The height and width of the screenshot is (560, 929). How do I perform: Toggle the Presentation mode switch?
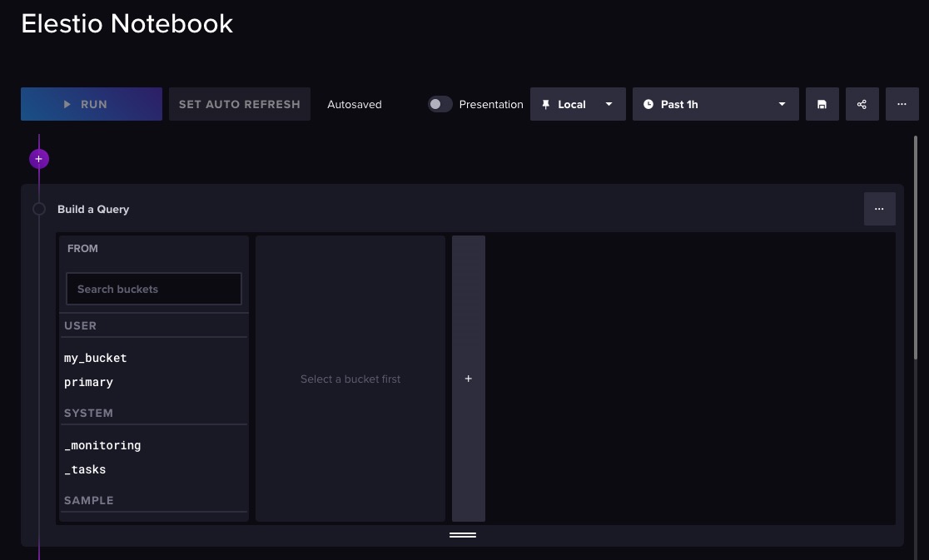coord(440,104)
